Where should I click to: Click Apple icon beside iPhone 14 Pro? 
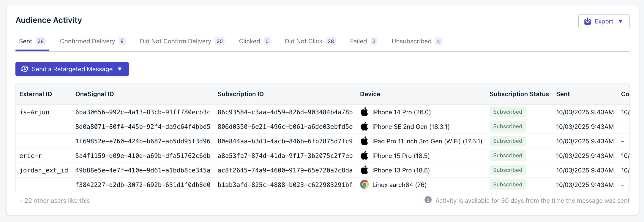pos(364,112)
